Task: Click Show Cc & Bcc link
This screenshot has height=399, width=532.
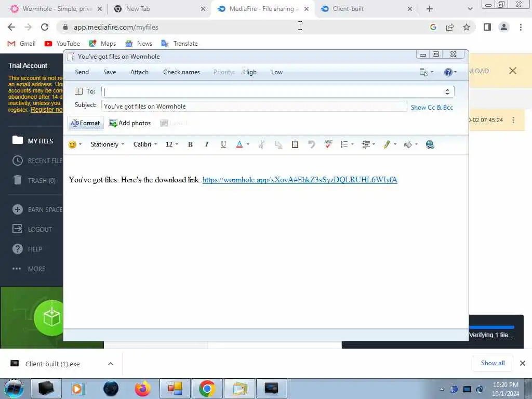Action: click(432, 108)
